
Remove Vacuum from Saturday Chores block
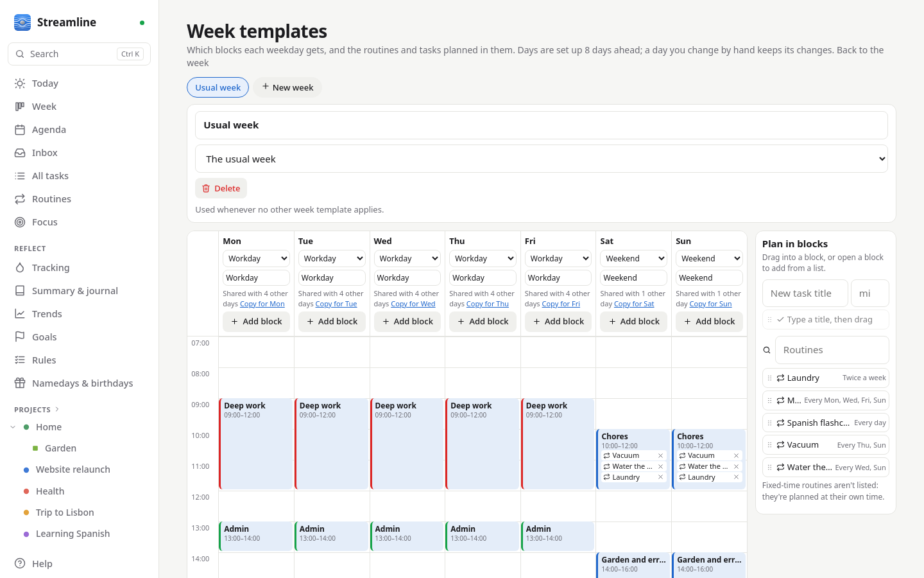click(x=660, y=456)
